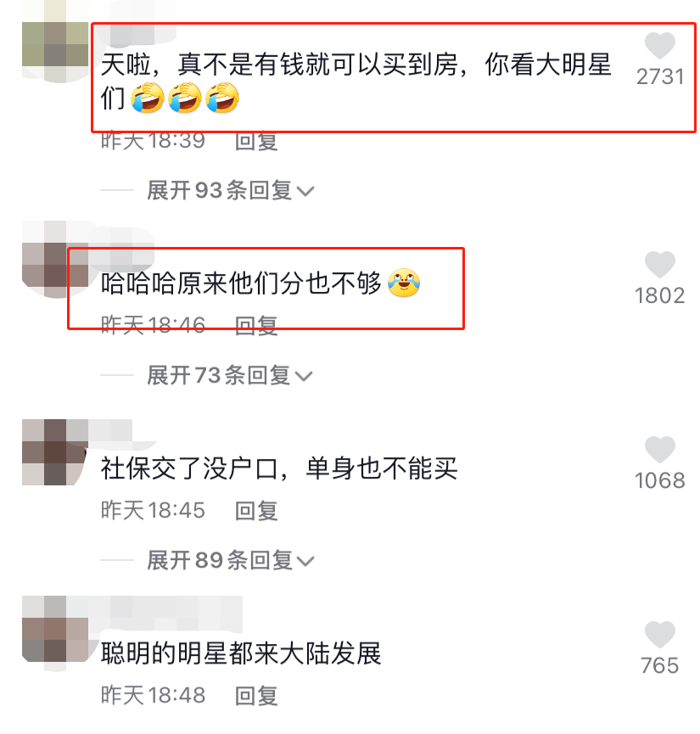This screenshot has width=700, height=734.
Task: Reply to the 18:39 comment
Action: click(256, 141)
